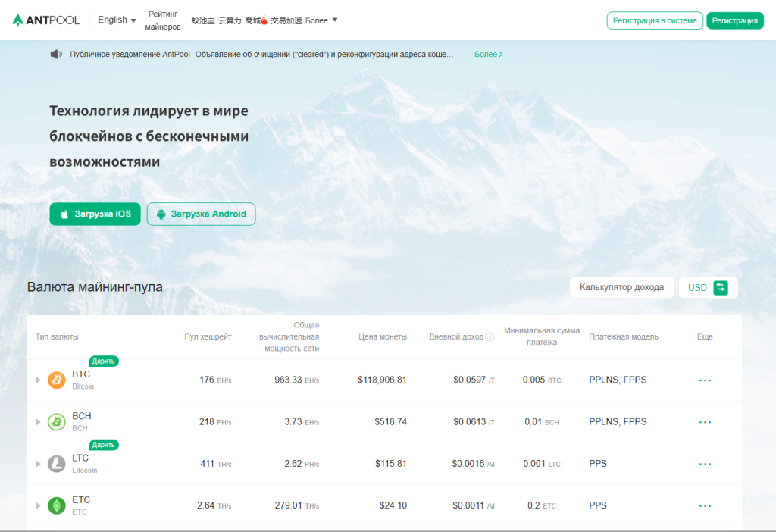Click the Более link in announcement bar
Viewport: 776px width, 532px height.
tap(488, 55)
